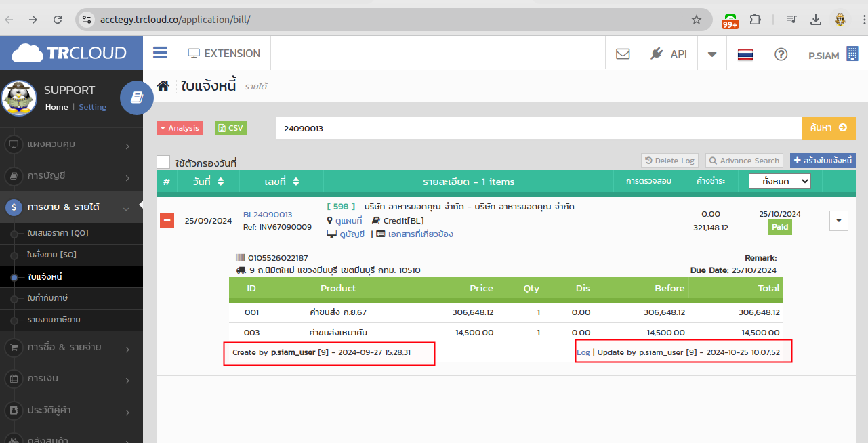Click the truck address icon
The width and height of the screenshot is (868, 443).
241,270
